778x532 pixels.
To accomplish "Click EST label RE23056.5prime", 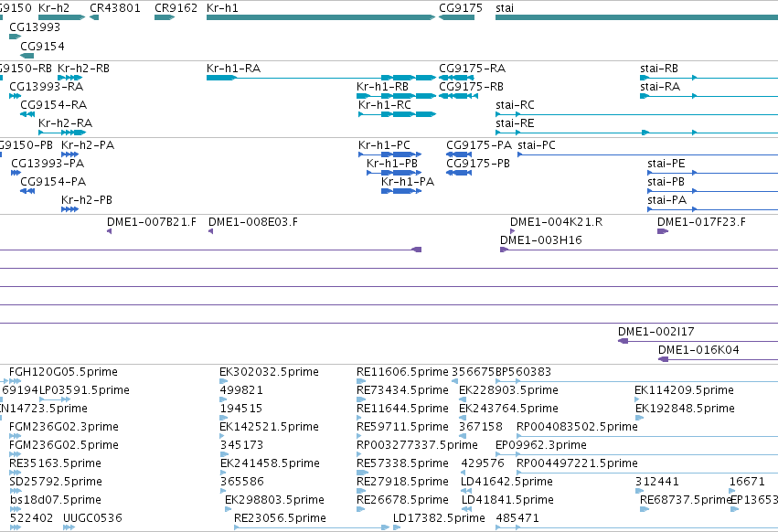I will coord(280,518).
